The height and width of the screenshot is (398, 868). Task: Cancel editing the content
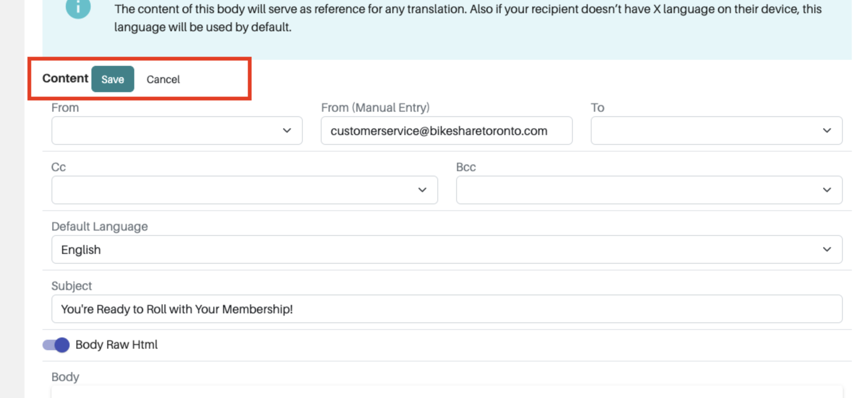[163, 79]
